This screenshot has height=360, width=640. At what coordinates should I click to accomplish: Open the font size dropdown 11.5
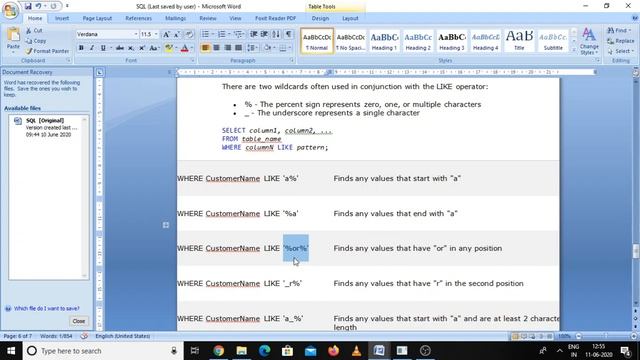(x=156, y=34)
